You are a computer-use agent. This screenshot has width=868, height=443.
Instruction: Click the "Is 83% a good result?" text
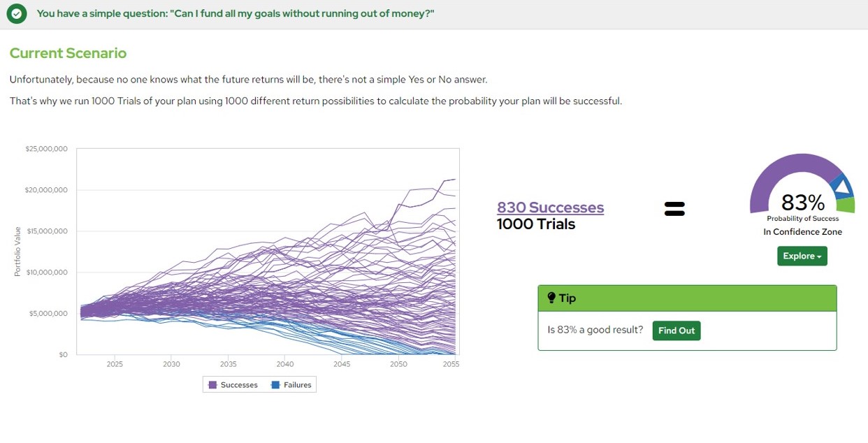tap(595, 330)
